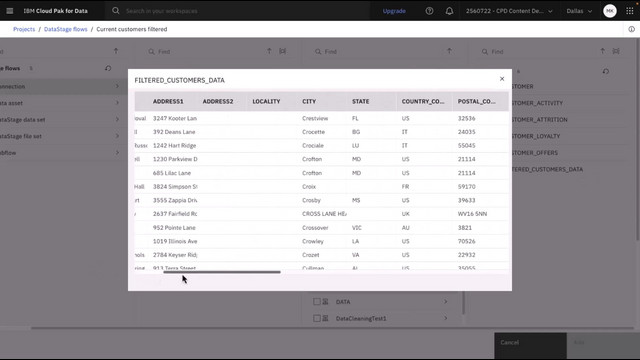Viewport: 640px width, 360px height.
Task: Click the Upgrade link
Action: (x=394, y=11)
